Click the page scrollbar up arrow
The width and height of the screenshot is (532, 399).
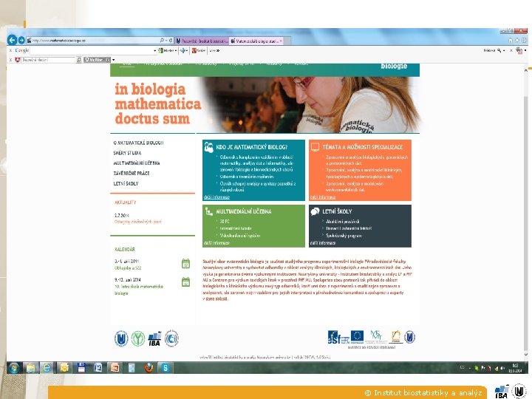click(526, 70)
